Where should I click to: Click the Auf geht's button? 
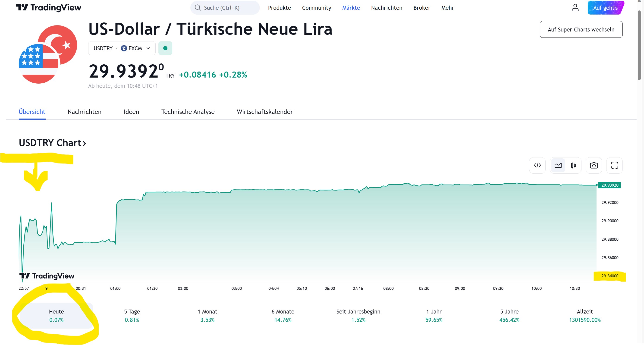coord(605,7)
